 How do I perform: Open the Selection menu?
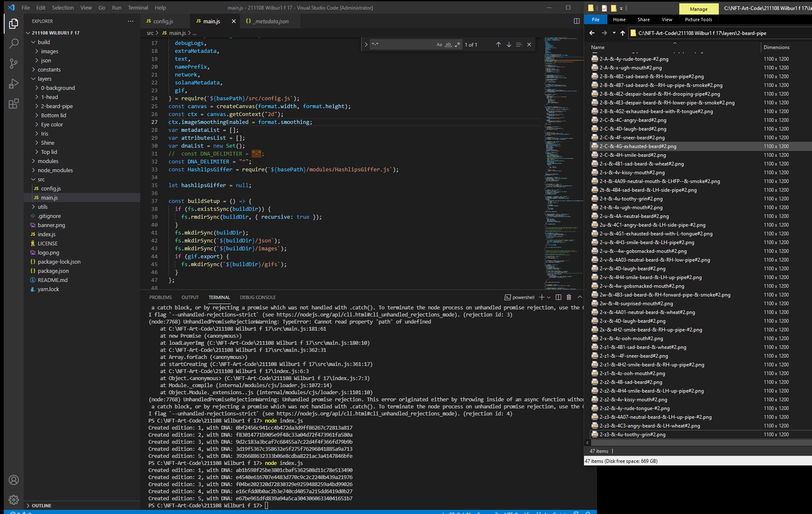pos(63,7)
